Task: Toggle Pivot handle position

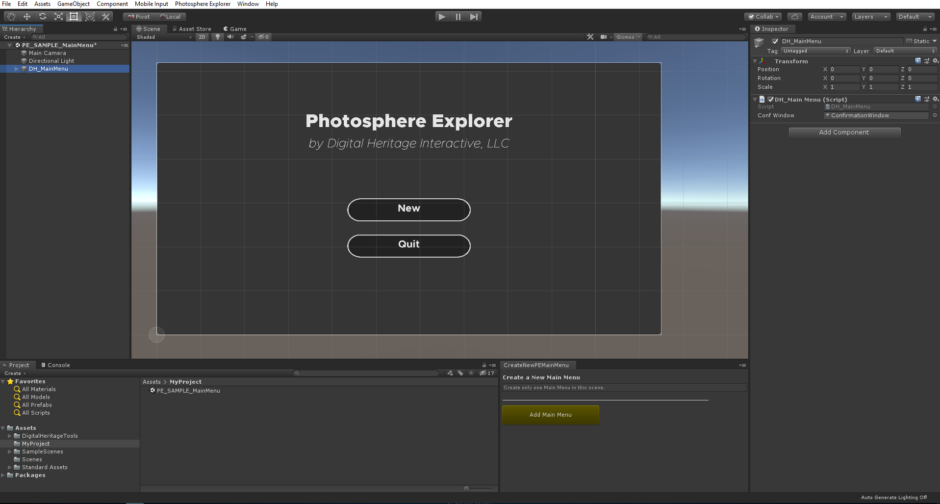Action: coord(139,17)
